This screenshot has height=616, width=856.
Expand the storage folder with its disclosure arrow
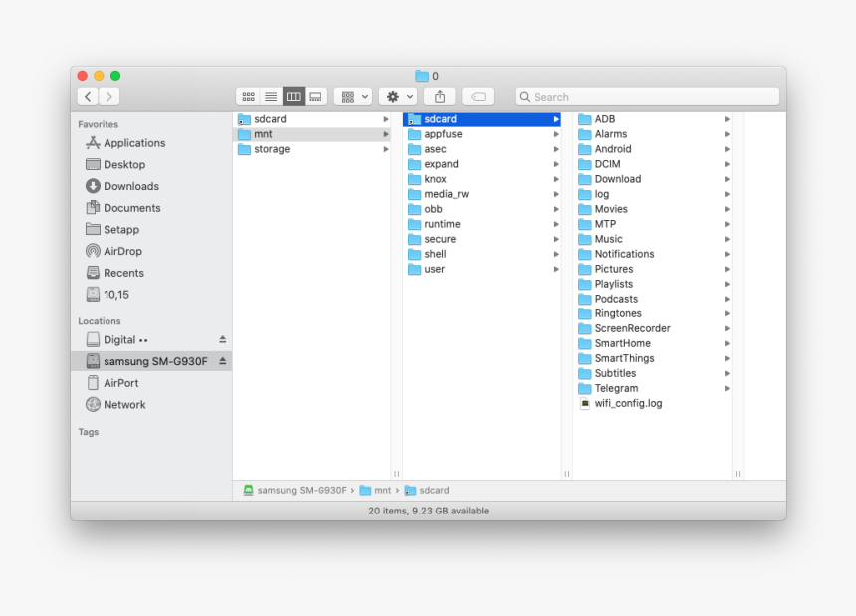click(x=386, y=149)
